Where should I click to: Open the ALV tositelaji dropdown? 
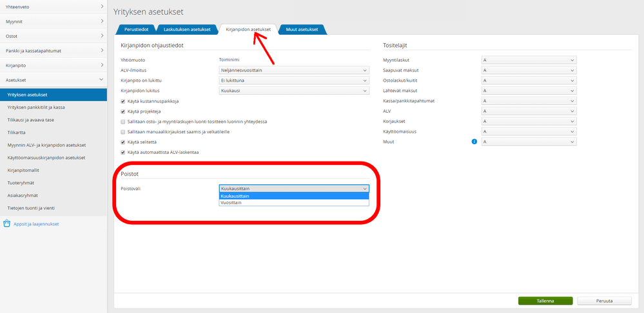(529, 111)
